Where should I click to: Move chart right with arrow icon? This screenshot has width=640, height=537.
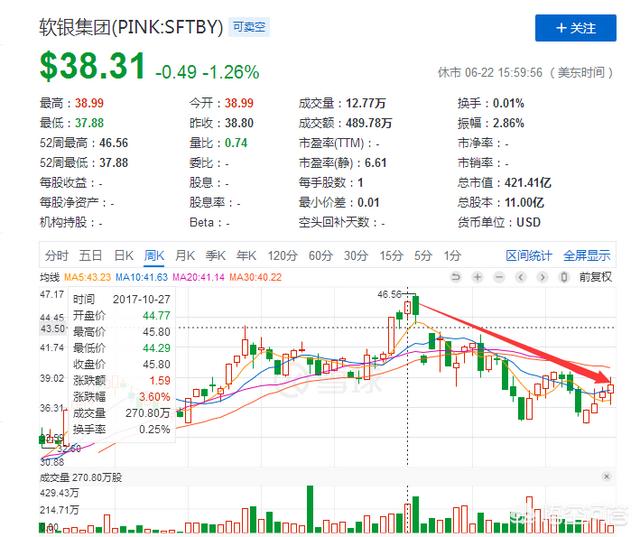pyautogui.click(x=542, y=277)
